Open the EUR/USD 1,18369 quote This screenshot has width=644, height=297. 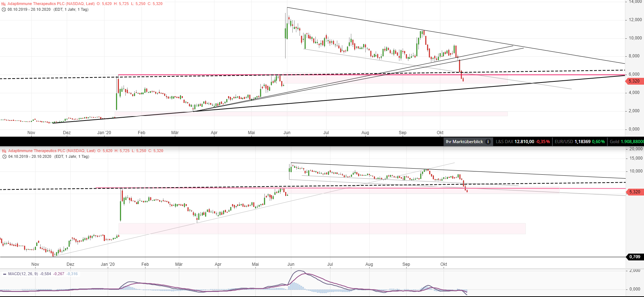pos(573,142)
